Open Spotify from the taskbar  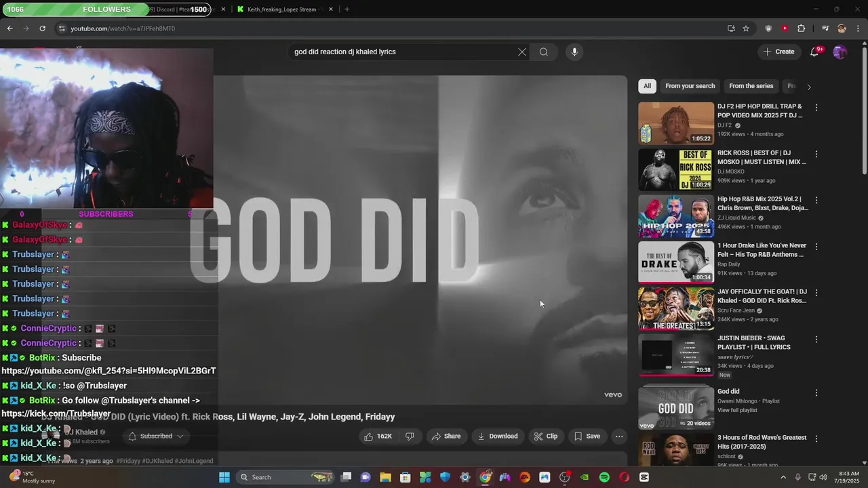click(x=604, y=477)
